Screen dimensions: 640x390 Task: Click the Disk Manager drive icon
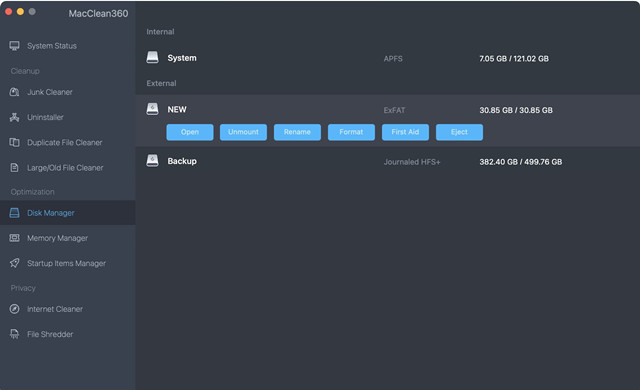click(14, 213)
